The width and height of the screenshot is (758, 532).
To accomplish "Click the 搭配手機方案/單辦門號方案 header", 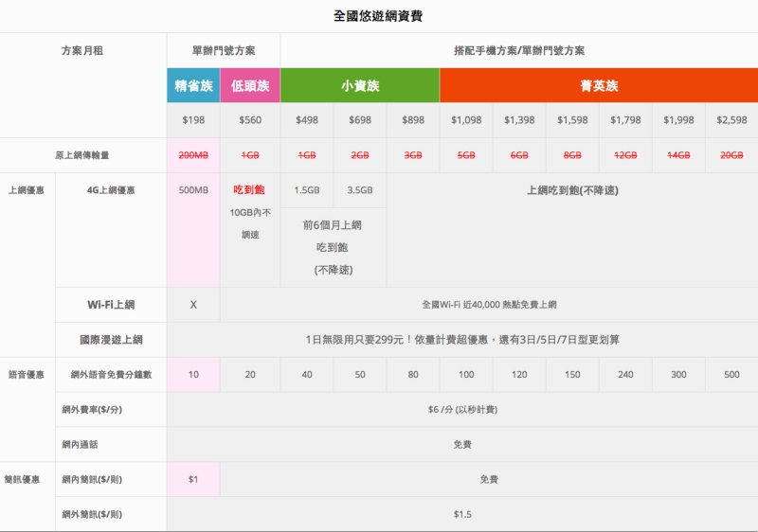I will (x=519, y=50).
